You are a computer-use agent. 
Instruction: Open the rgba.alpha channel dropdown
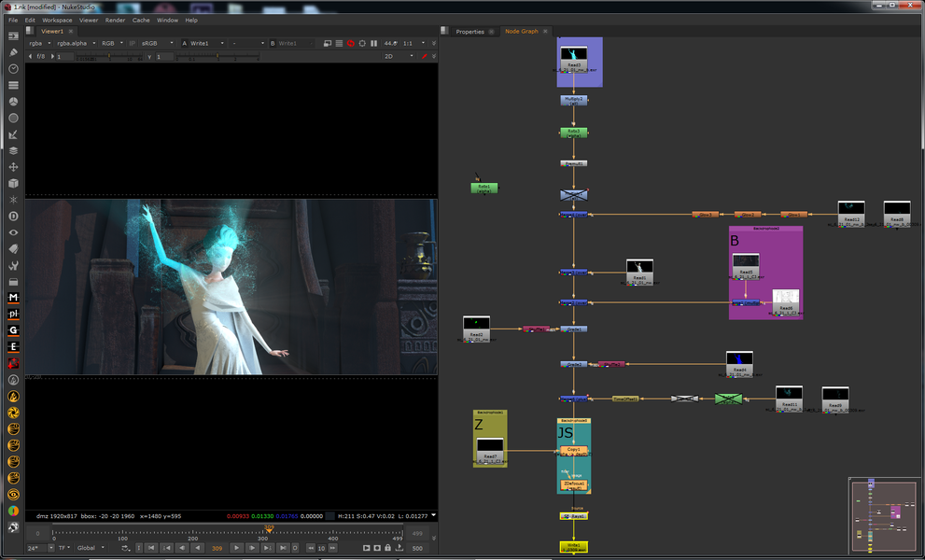point(77,43)
